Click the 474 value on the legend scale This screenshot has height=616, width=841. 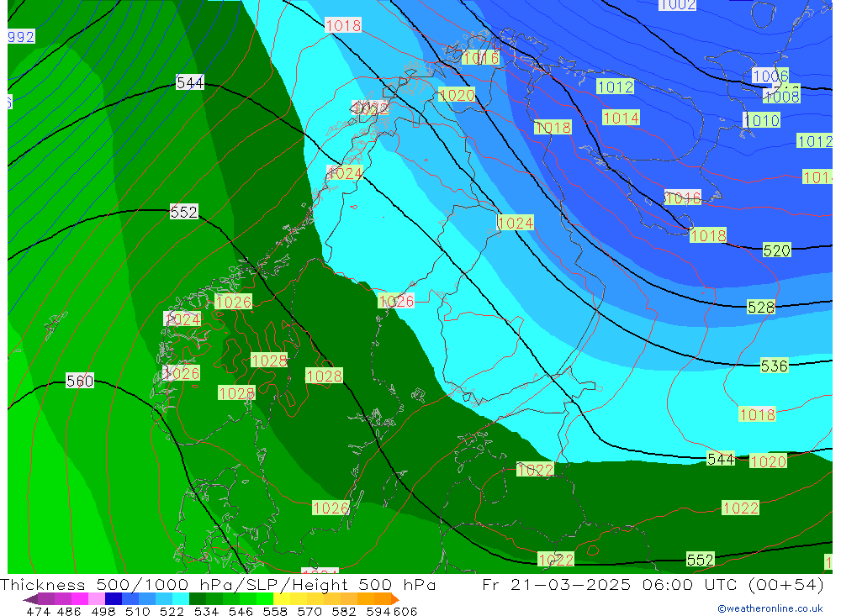coord(39,611)
